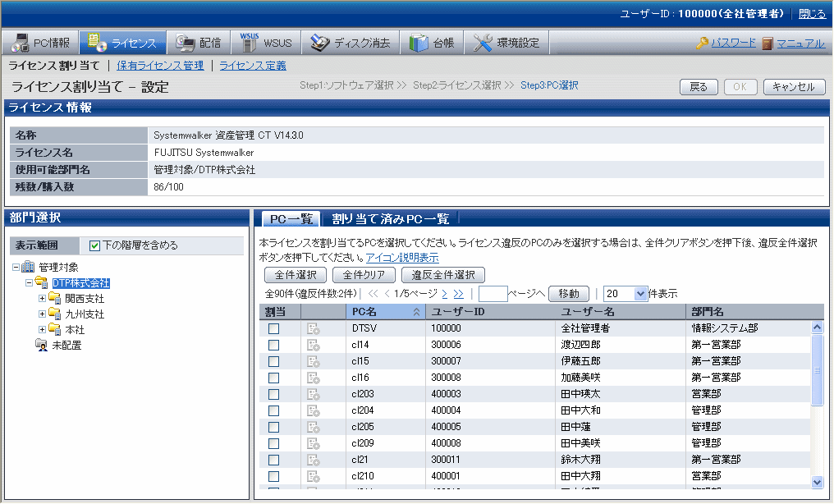Open the PC情報 icon in the toolbar
The image size is (834, 504).
click(x=21, y=43)
